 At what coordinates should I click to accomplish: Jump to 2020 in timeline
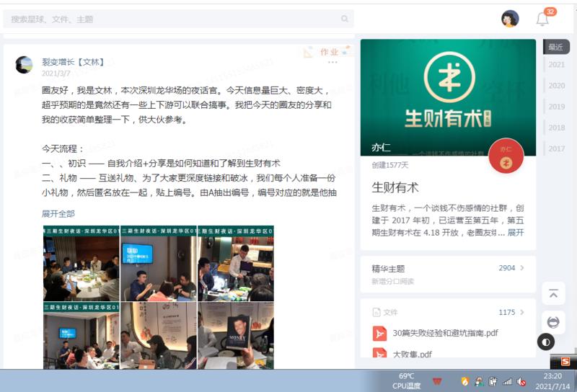pos(556,86)
